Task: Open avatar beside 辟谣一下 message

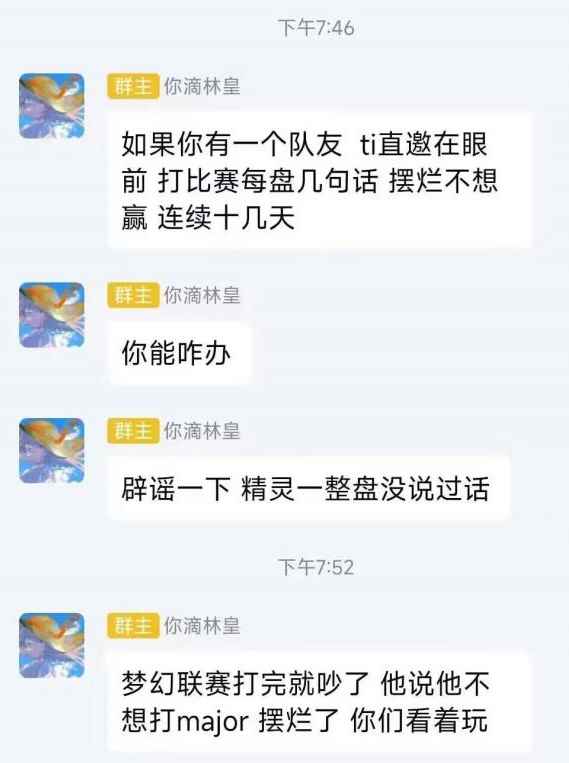Action: [52, 450]
